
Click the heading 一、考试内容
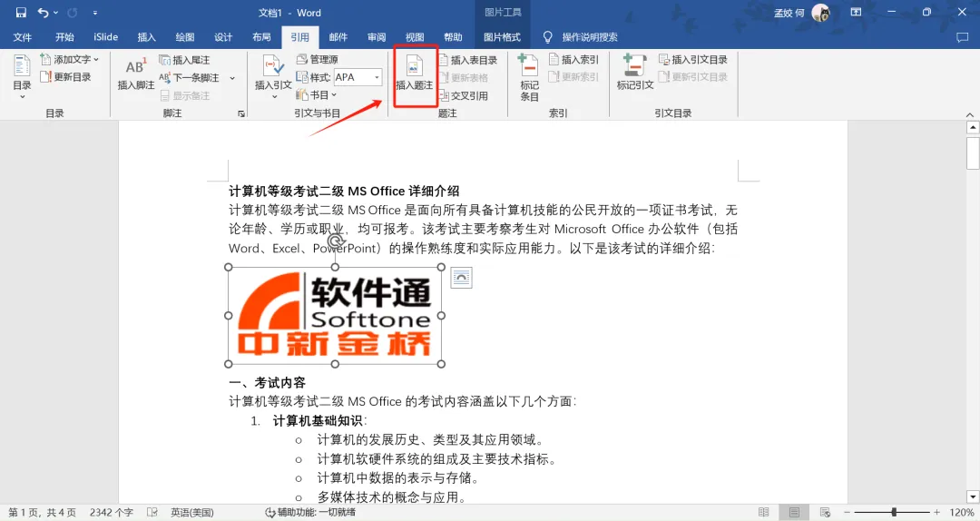tap(267, 383)
